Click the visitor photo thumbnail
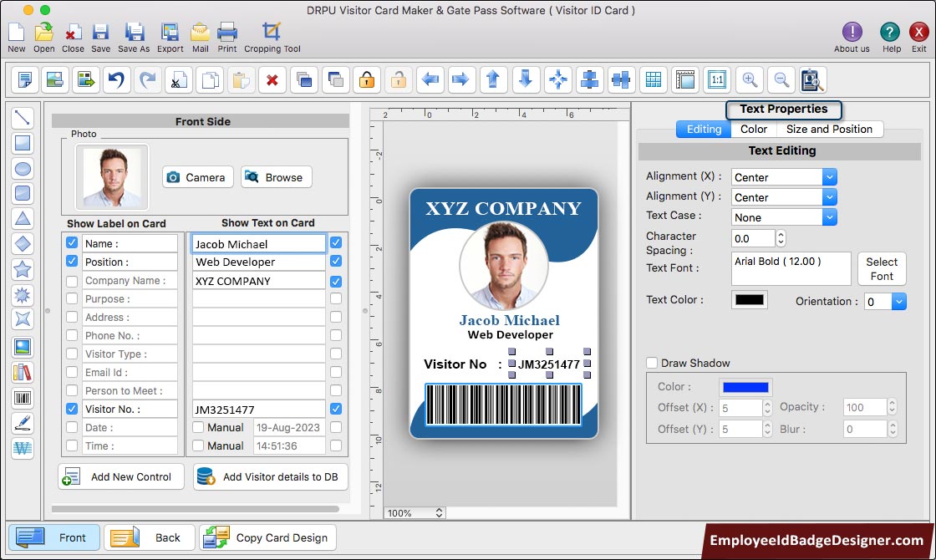The image size is (936, 560). click(112, 177)
